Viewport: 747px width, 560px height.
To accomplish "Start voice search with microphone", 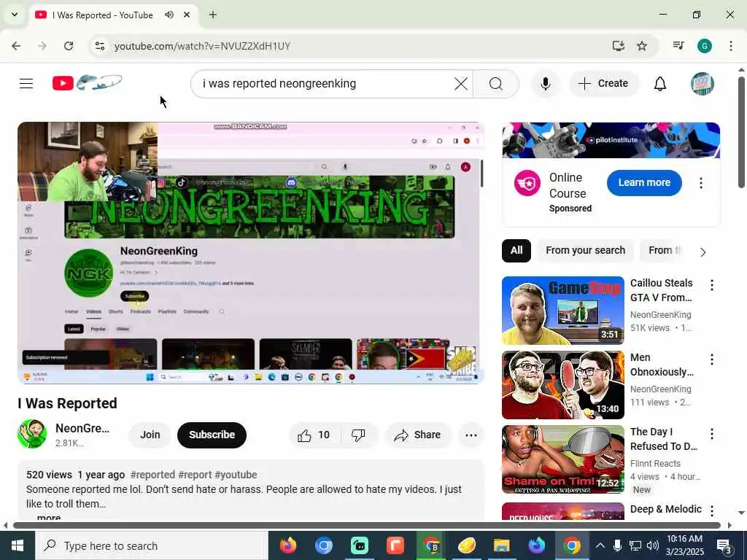I will (x=546, y=84).
